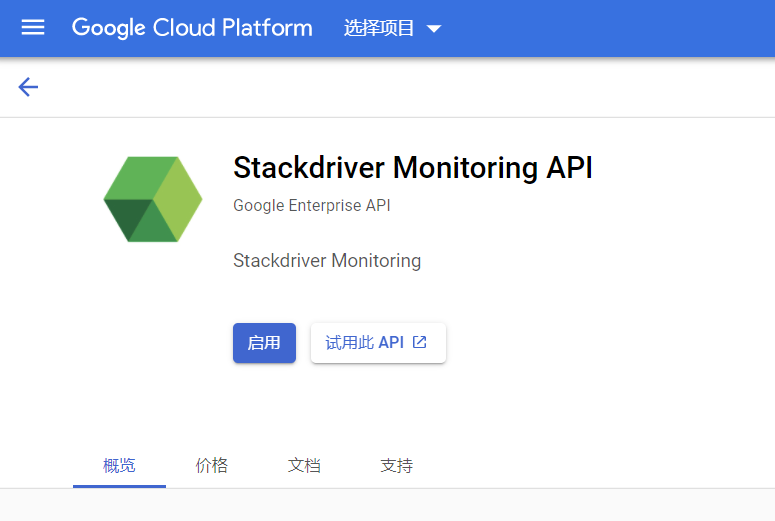Screen dimensions: 775x521
Task: Click the Google Enterprise API subtitle
Action: (x=311, y=206)
